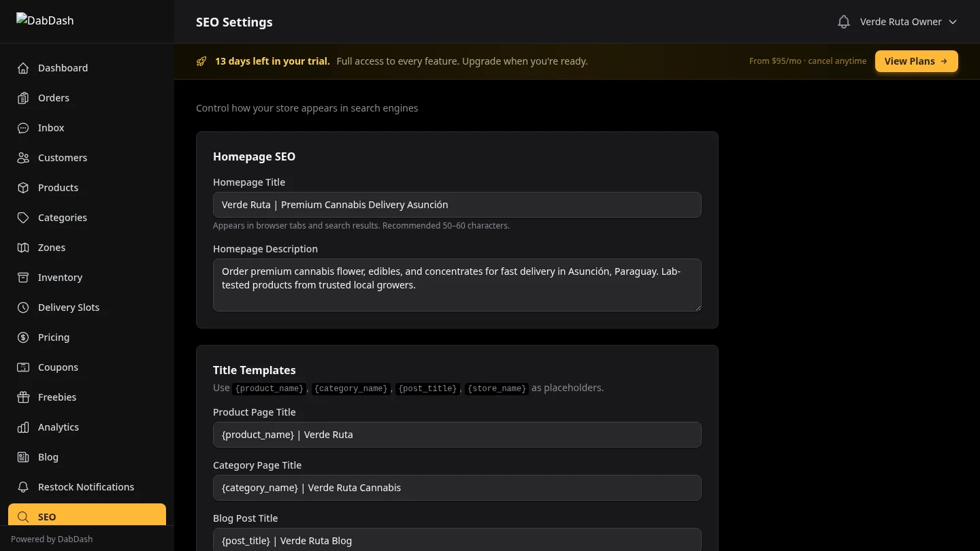
Task: Open the Verde Ruta Owner account dropdown
Action: point(908,21)
